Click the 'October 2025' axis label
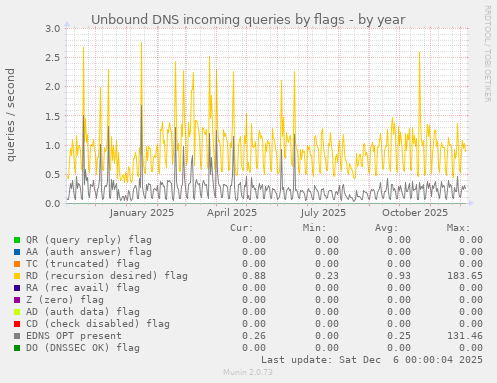This screenshot has height=383, width=497. coord(415,213)
